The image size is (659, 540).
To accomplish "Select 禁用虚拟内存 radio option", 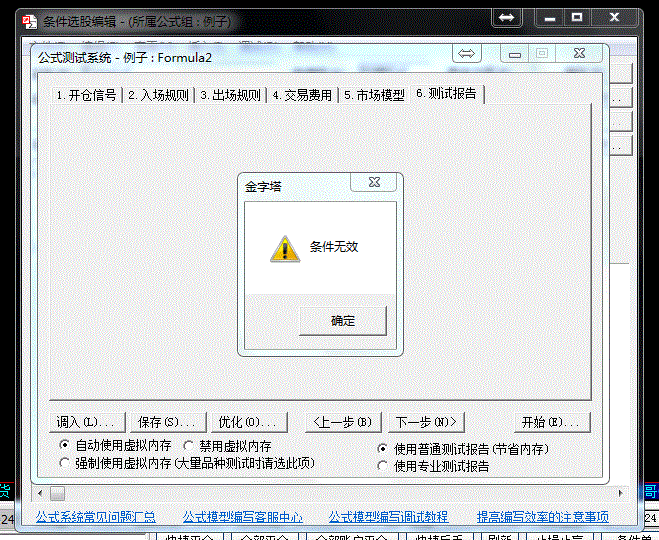I will [x=189, y=445].
